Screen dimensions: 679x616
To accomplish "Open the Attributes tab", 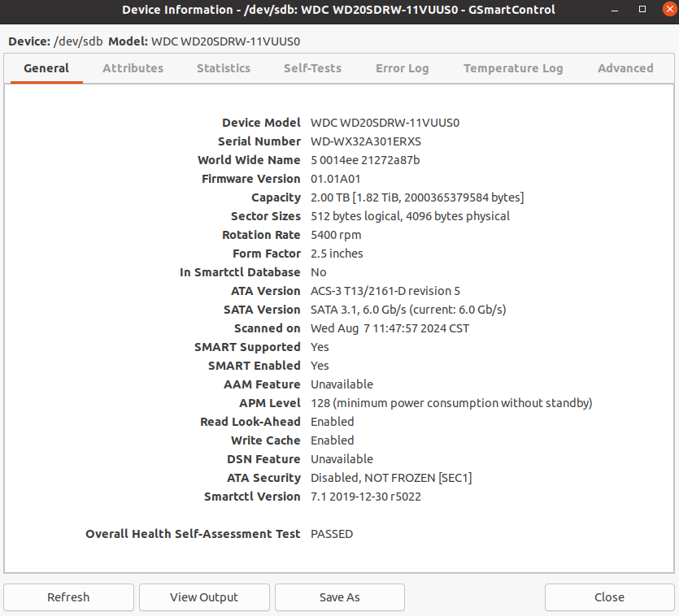I will point(133,68).
